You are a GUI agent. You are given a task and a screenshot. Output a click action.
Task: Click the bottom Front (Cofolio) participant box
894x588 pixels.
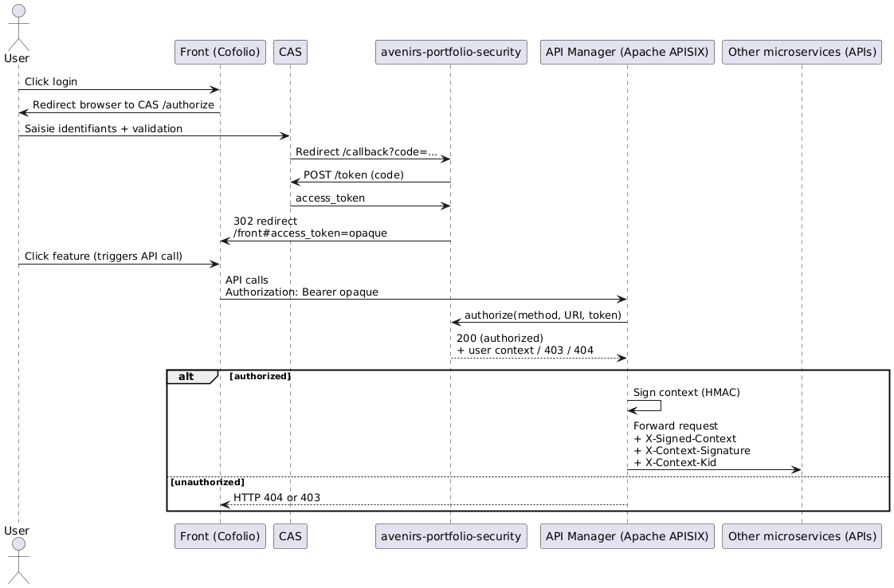(x=220, y=536)
